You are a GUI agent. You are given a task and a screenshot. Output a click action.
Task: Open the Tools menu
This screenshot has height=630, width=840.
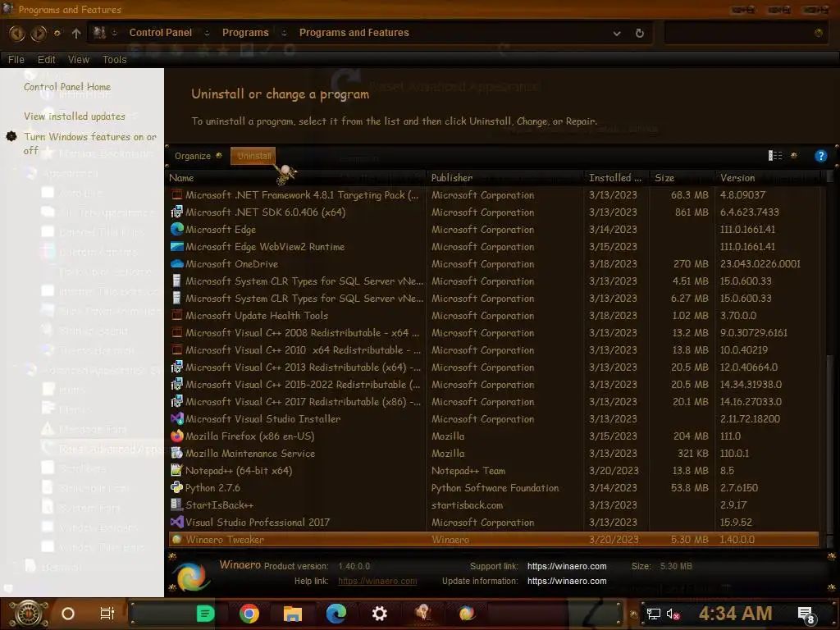coord(114,59)
